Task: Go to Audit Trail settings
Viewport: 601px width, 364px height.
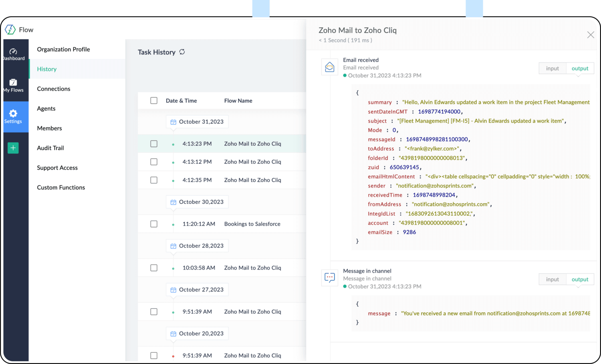Action: pos(50,148)
